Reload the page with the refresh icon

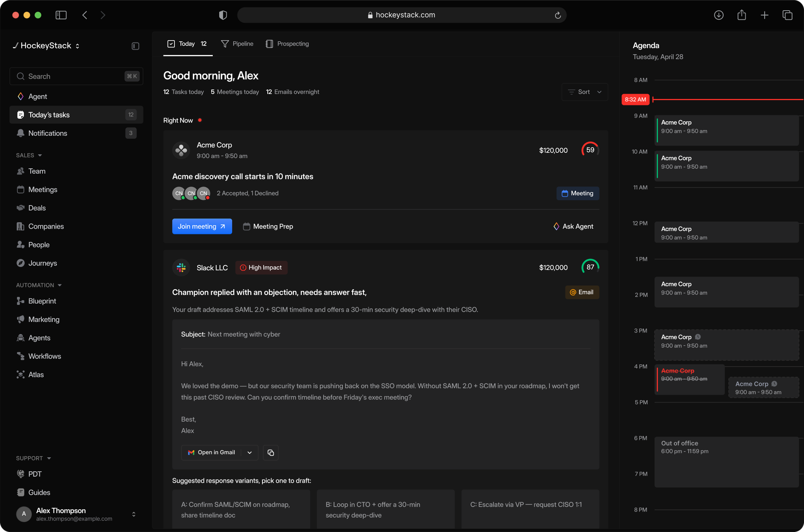(x=557, y=15)
